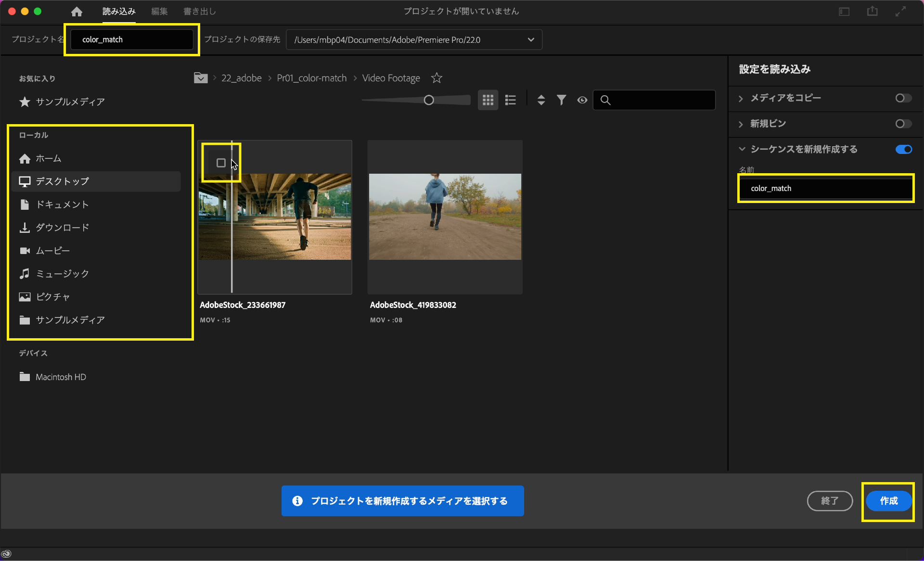The image size is (924, 561).
Task: Click the 終了 button
Action: coord(829,501)
